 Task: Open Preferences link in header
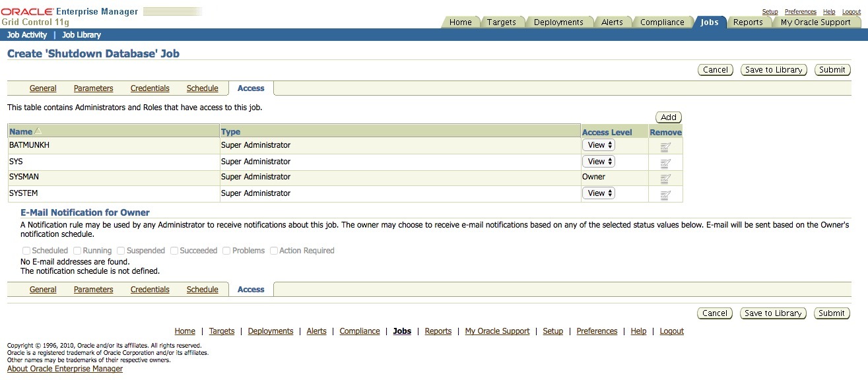(801, 12)
